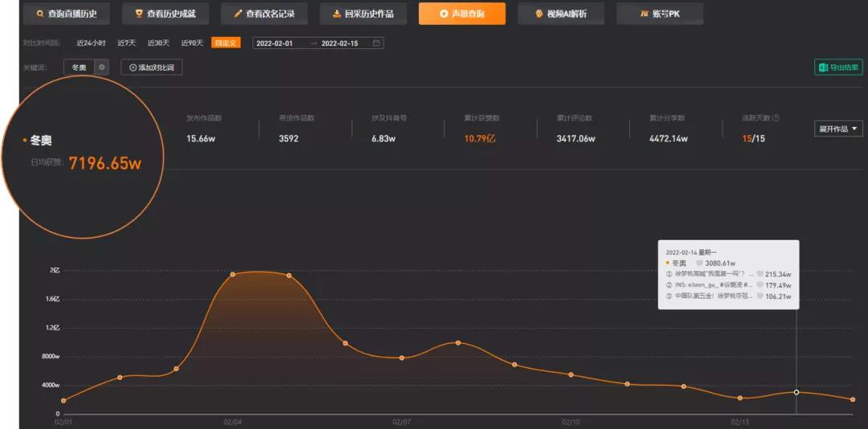Screen dimensions: 868x429
Task: Click the gear icon beside 冬奥 keyword
Action: (101, 67)
